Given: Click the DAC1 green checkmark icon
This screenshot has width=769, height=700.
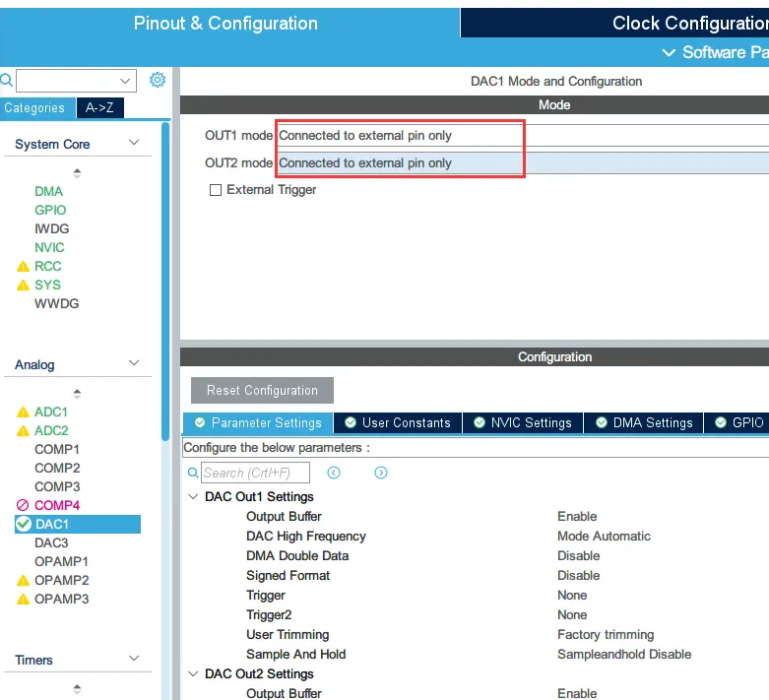Looking at the screenshot, I should click(24, 525).
